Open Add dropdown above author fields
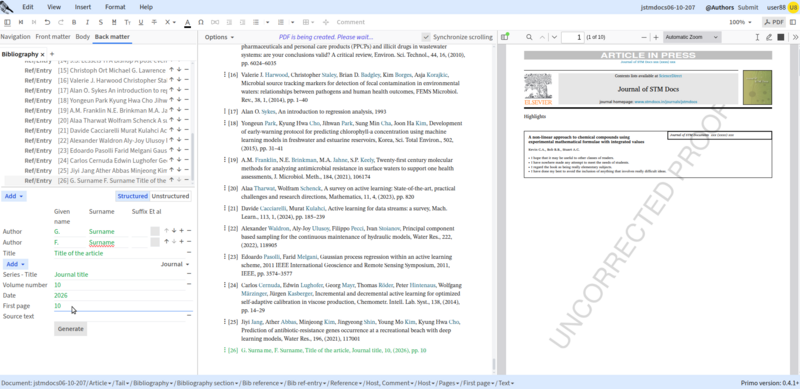The width and height of the screenshot is (800, 389). [14, 196]
